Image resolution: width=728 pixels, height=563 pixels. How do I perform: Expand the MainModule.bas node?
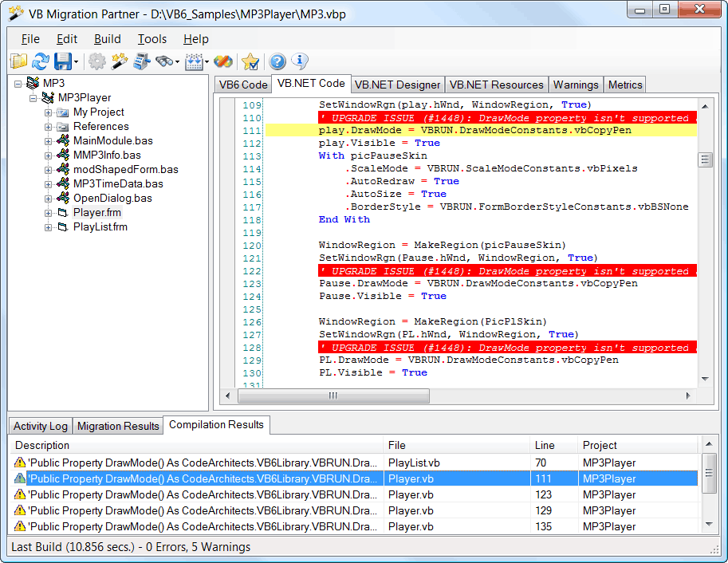click(x=48, y=142)
